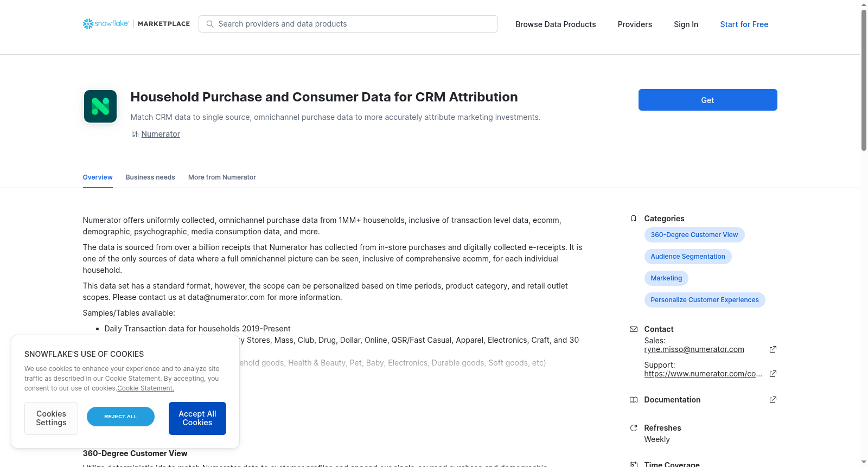
Task: Open the Providers nav item
Action: point(635,24)
